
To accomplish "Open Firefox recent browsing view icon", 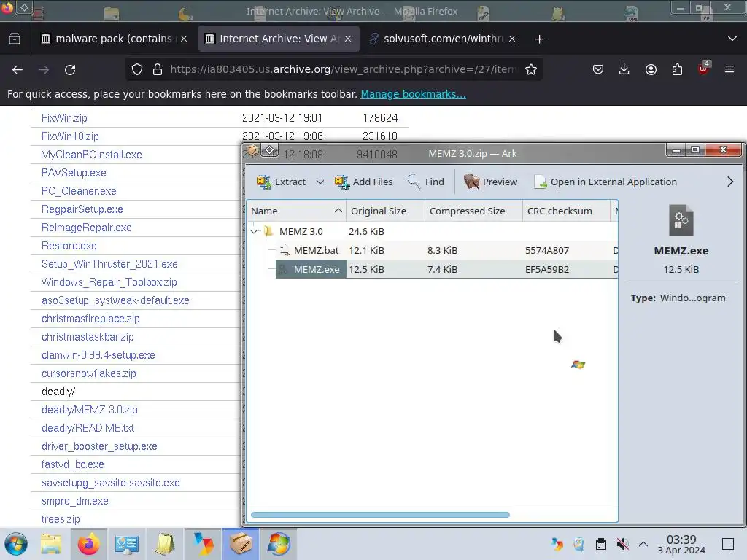I will (15, 39).
